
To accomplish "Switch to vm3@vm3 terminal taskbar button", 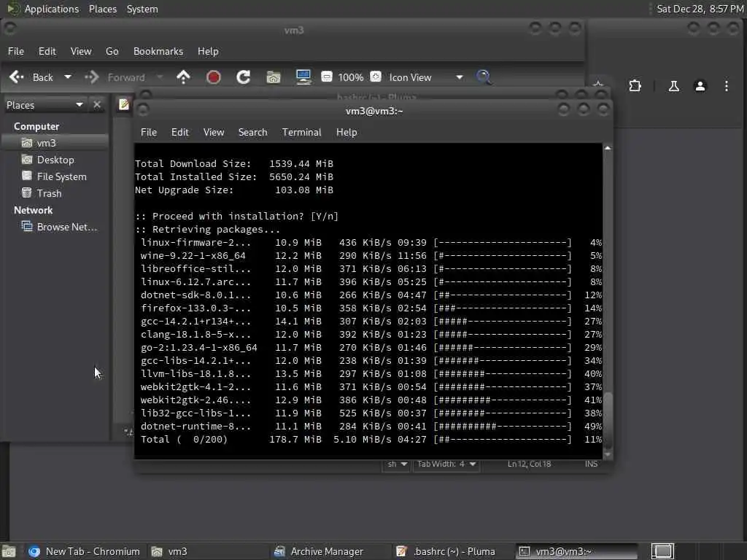I will pos(578,551).
